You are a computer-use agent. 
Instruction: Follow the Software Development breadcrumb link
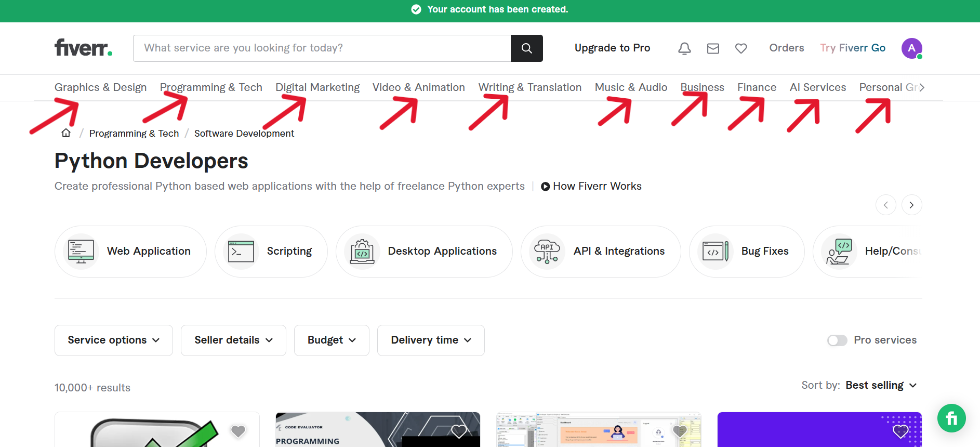[x=244, y=134]
